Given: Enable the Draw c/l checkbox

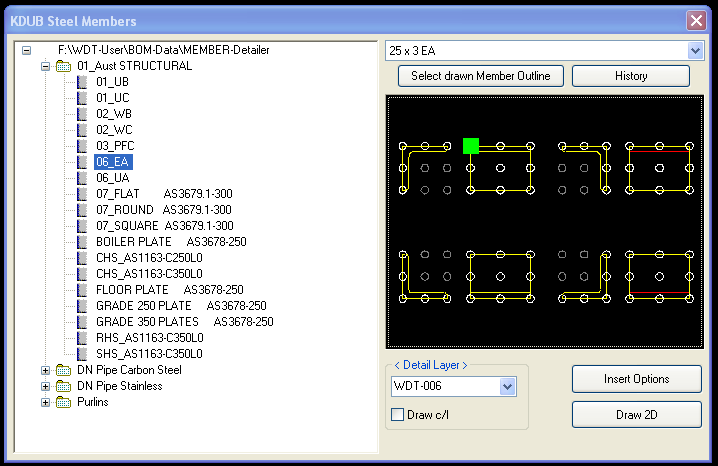Looking at the screenshot, I should (x=397, y=415).
